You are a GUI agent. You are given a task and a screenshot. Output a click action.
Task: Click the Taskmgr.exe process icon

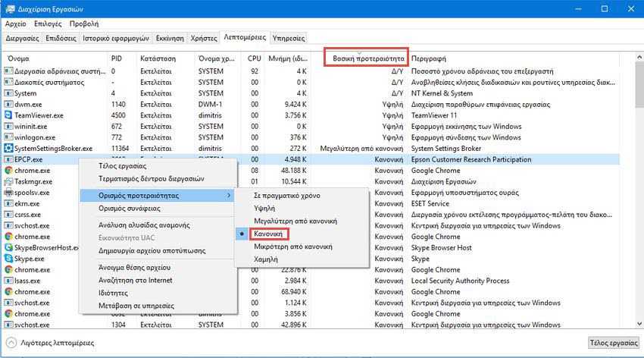[x=8, y=181]
